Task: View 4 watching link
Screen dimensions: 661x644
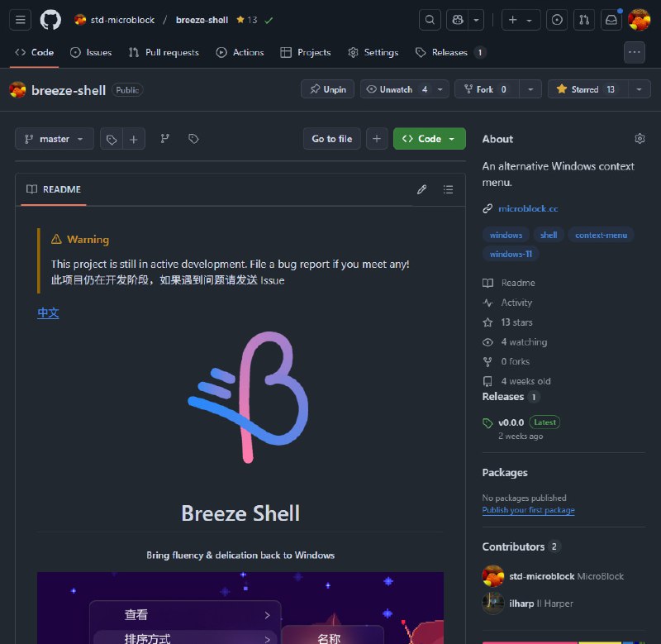Action: click(x=515, y=342)
